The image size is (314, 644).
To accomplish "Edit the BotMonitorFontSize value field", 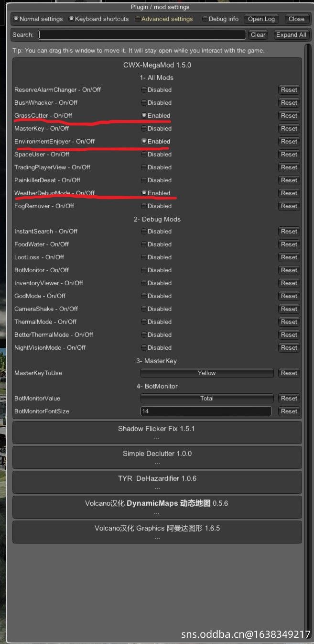I will (206, 411).
